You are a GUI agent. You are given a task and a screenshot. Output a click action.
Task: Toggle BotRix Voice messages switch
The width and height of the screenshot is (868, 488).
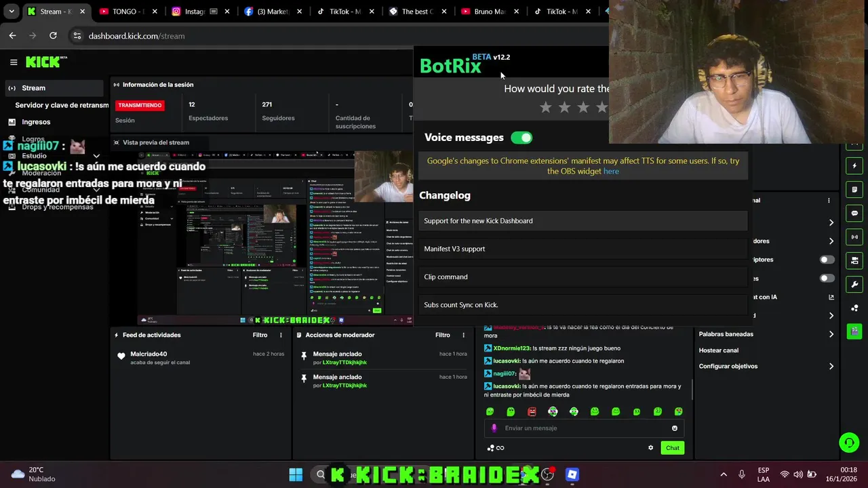tap(521, 138)
